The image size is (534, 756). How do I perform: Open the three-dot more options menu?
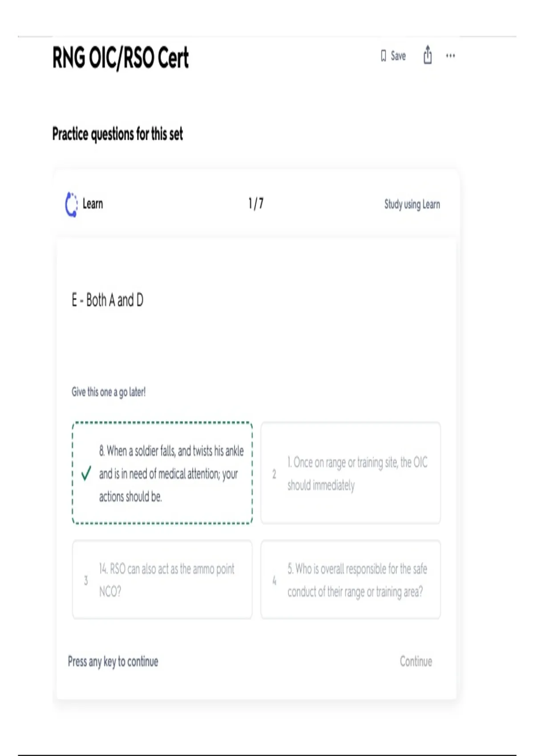coord(450,56)
